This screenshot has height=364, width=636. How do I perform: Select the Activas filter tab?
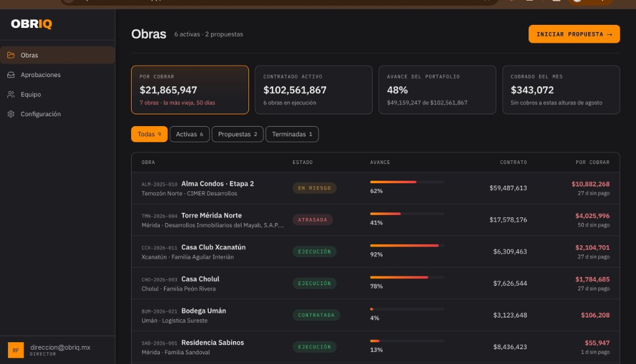point(189,134)
